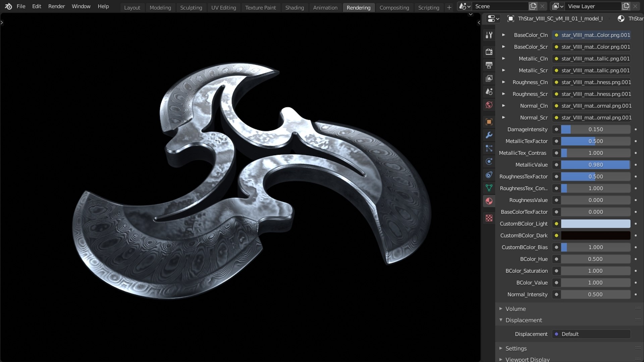644x362 pixels.
Task: Open the Scene properties tab
Action: [489, 91]
